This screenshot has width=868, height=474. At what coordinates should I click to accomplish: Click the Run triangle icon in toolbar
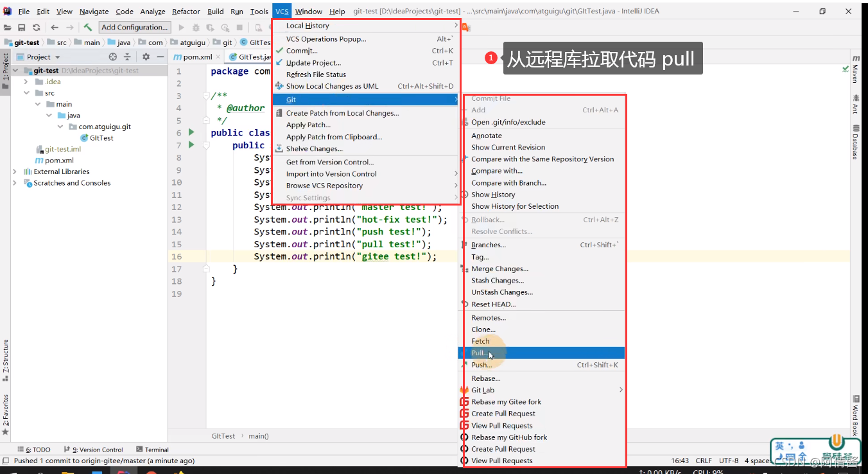pos(182,28)
